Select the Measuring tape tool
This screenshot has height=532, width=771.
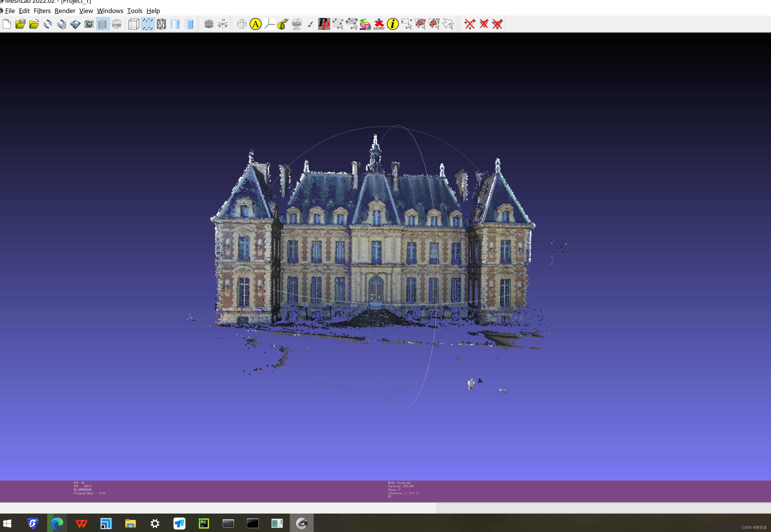point(283,24)
